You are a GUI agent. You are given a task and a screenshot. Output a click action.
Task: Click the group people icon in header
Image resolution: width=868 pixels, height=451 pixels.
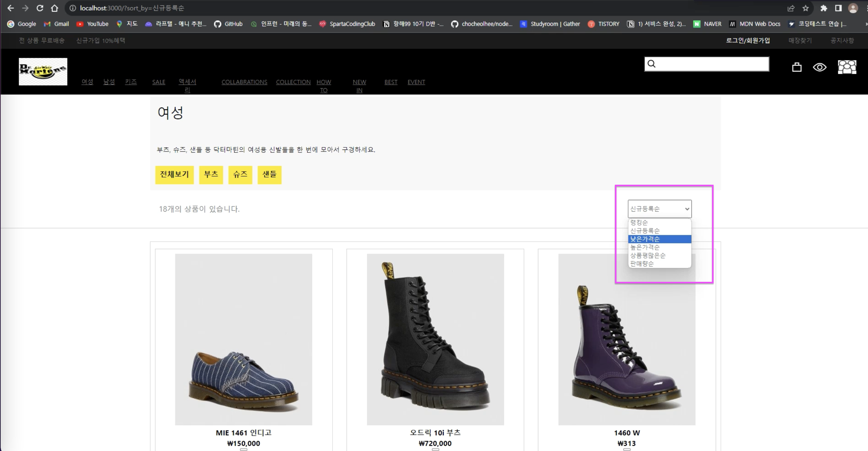[x=847, y=67]
